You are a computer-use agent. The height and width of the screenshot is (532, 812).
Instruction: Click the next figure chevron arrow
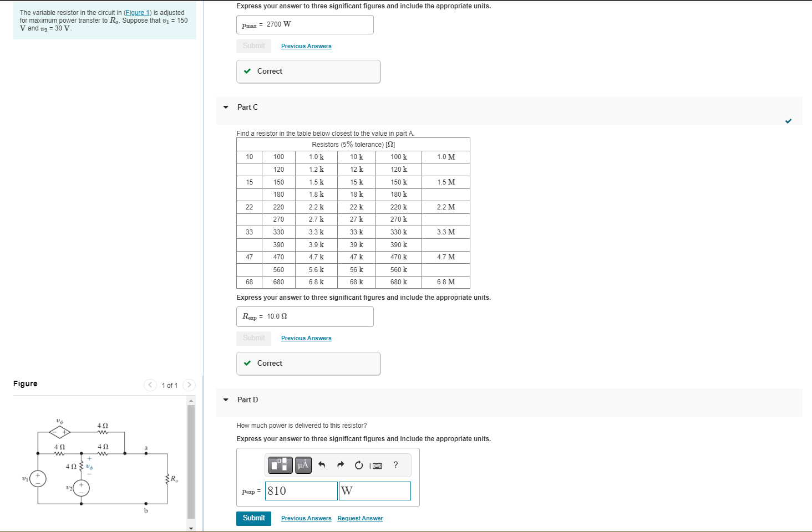click(x=189, y=385)
